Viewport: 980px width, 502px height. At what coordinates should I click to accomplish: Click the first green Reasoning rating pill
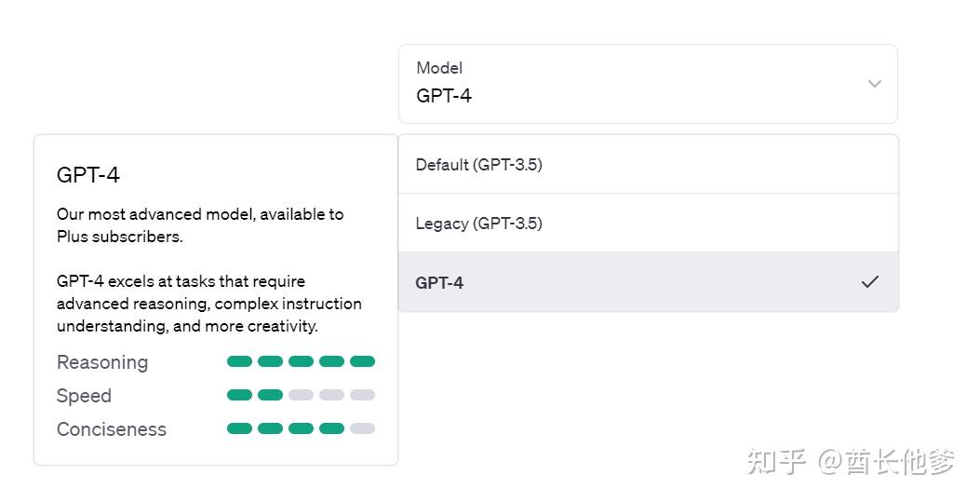pyautogui.click(x=239, y=361)
